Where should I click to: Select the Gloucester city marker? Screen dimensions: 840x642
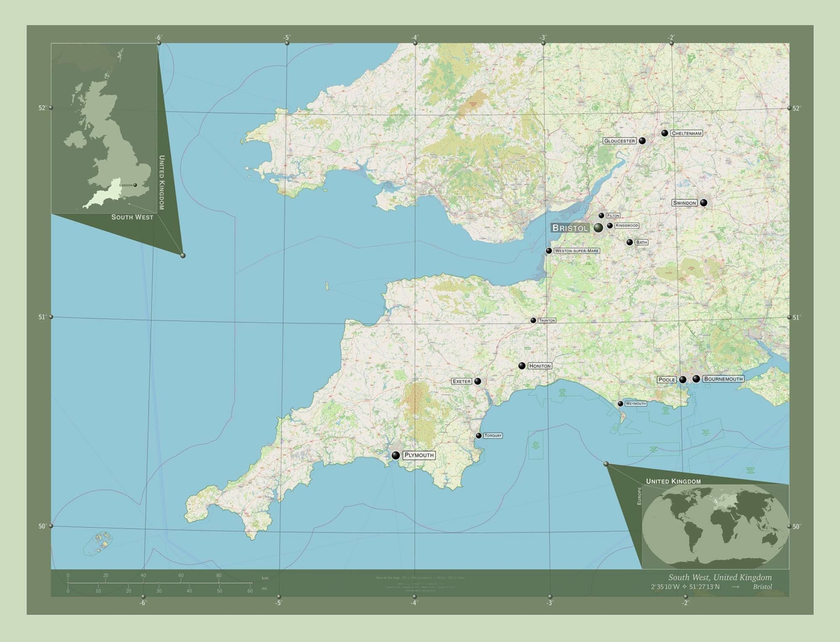pos(642,141)
